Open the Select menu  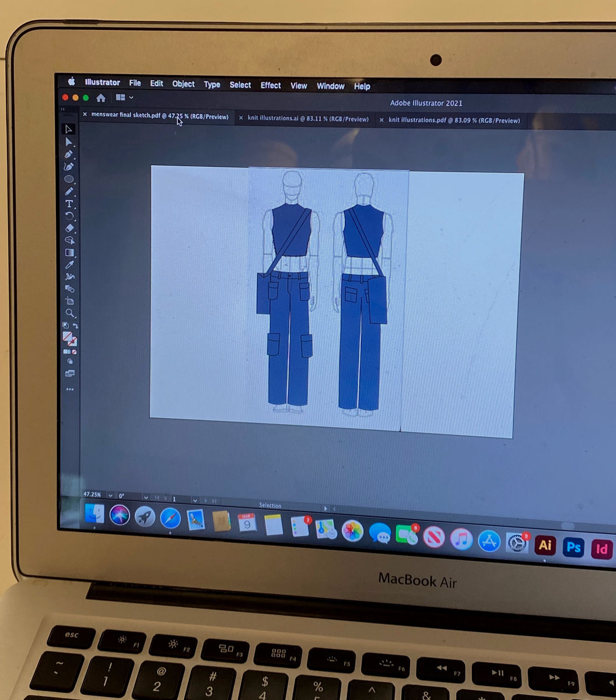pyautogui.click(x=240, y=85)
